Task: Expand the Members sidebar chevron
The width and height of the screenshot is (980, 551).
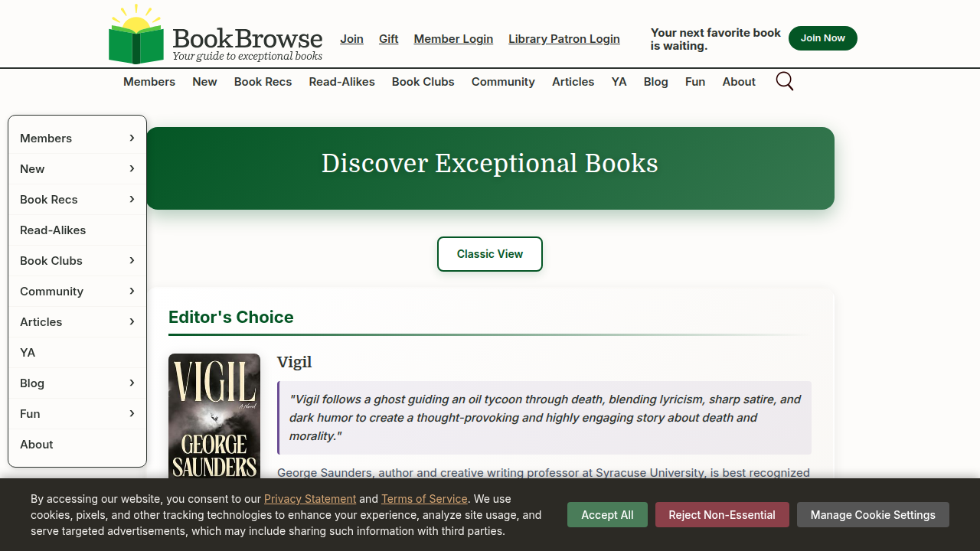Action: point(132,138)
